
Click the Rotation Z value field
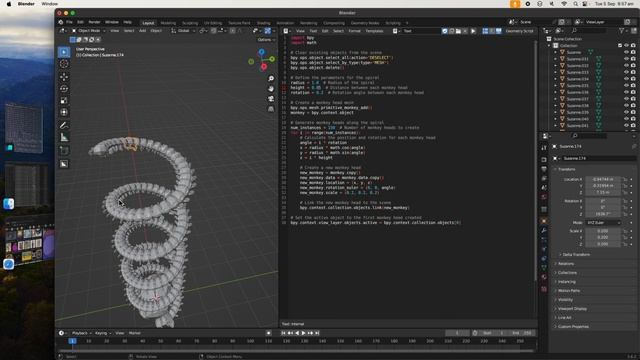pyautogui.click(x=603, y=213)
